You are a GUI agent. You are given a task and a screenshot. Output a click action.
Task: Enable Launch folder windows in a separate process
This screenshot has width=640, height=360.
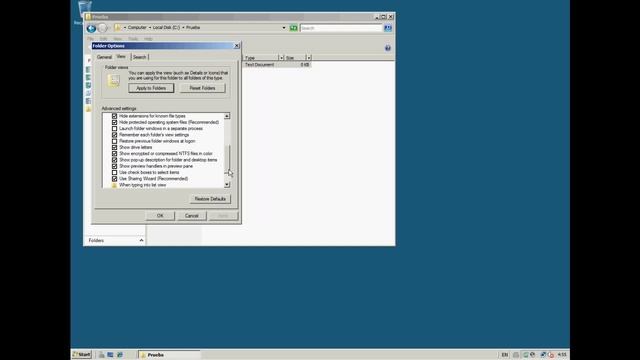tap(114, 128)
